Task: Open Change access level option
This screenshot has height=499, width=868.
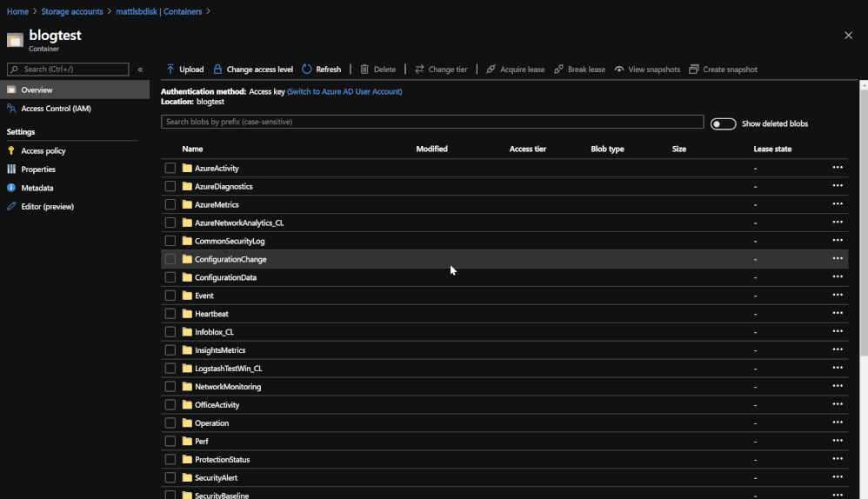Action: pyautogui.click(x=253, y=70)
